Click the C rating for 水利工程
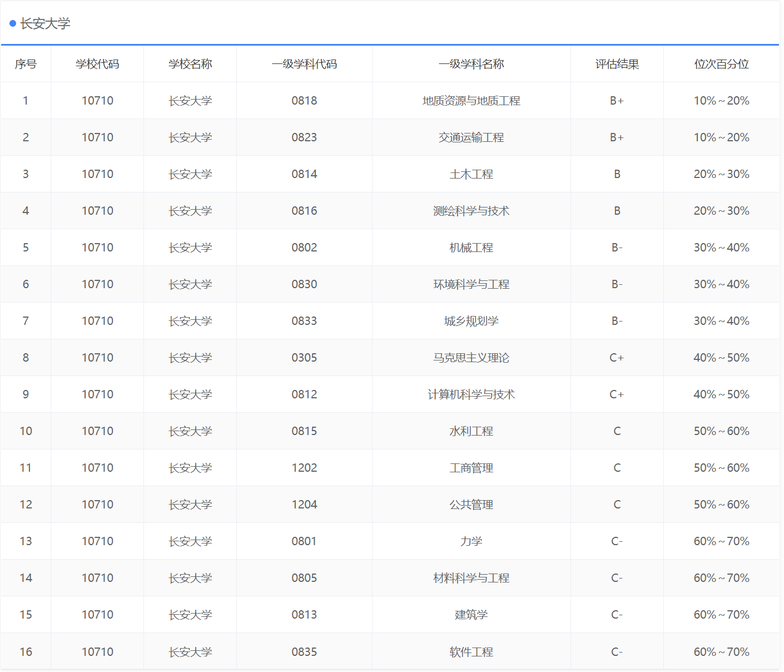This screenshot has width=784, height=672. click(x=617, y=431)
